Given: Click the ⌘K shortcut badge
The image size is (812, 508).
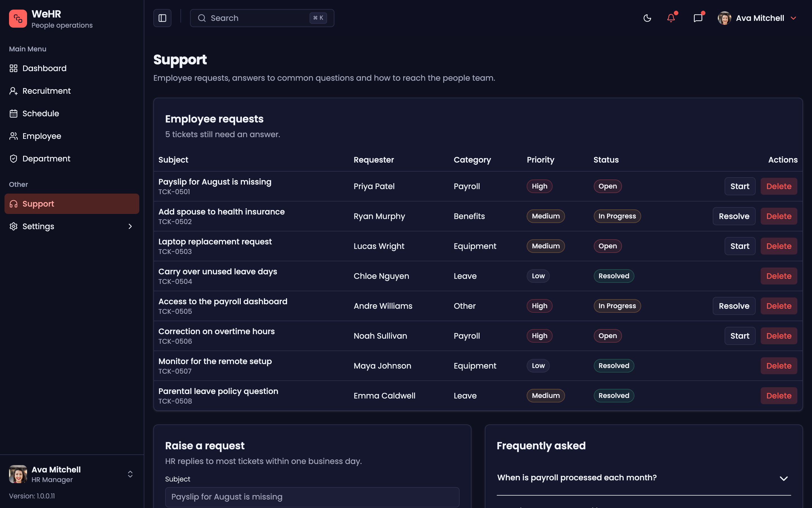Looking at the screenshot, I should click(318, 18).
